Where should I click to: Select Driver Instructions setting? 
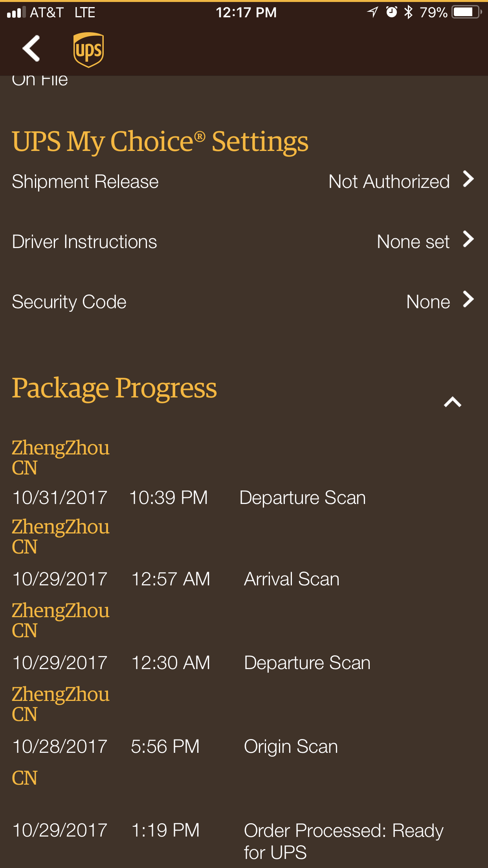pyautogui.click(x=244, y=242)
